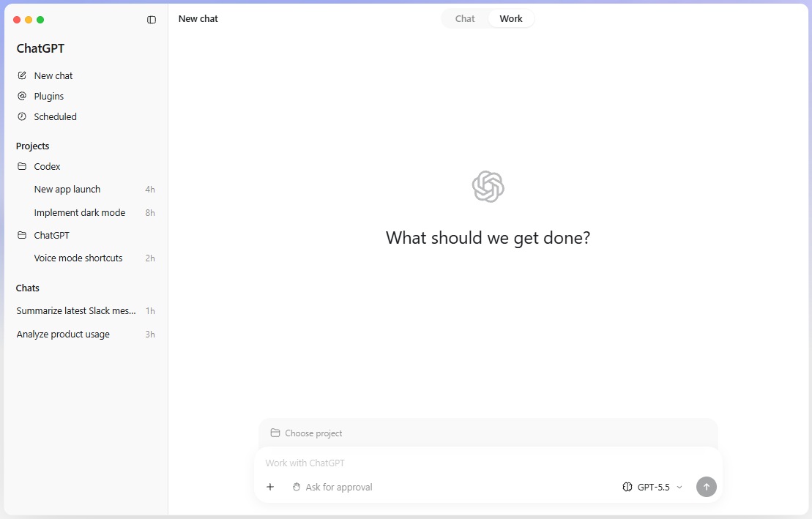Click the folder icon beside Choose project

[x=275, y=433]
